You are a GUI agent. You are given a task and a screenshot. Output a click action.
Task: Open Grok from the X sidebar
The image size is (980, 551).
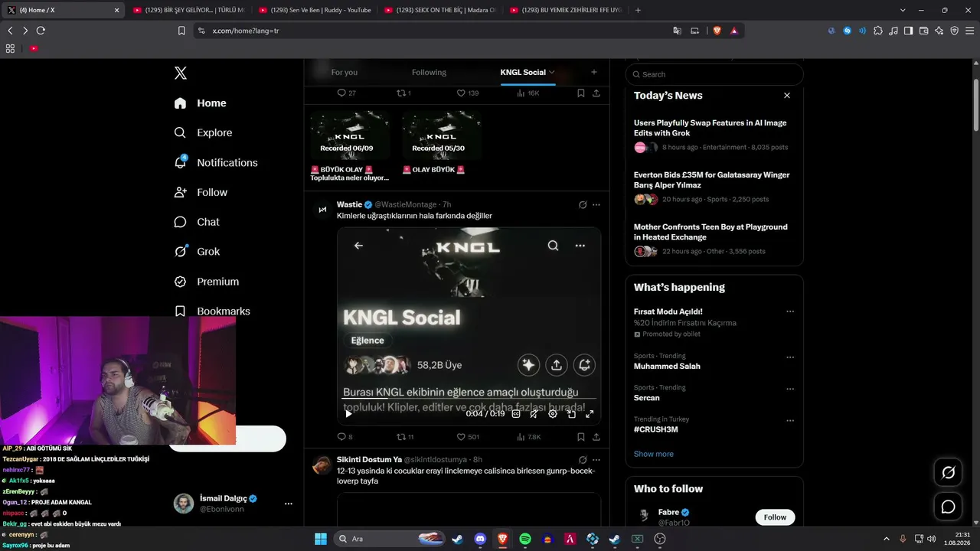[197, 251]
